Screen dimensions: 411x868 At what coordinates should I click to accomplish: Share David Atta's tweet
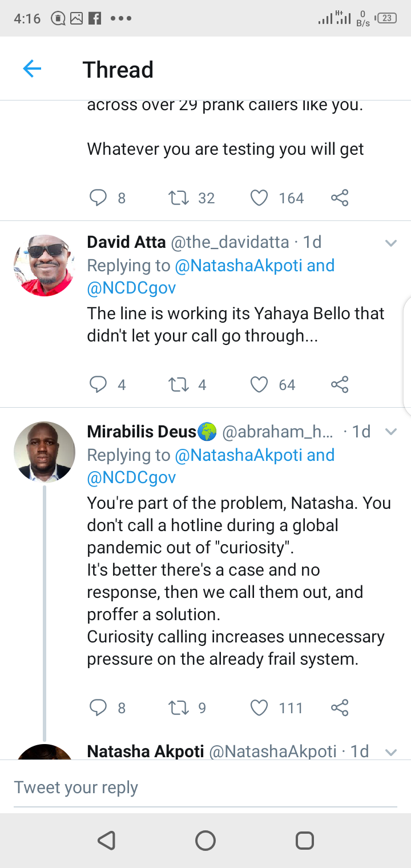tap(340, 384)
